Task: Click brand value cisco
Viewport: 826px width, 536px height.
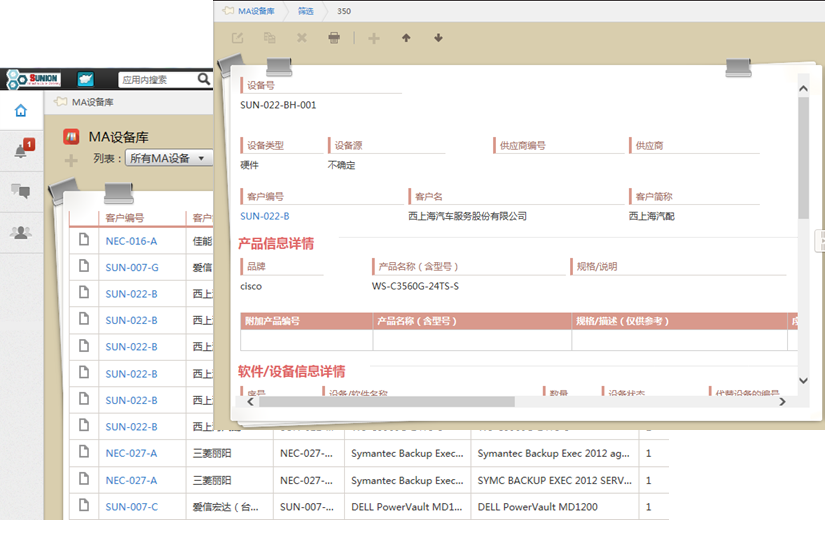Action: click(251, 287)
